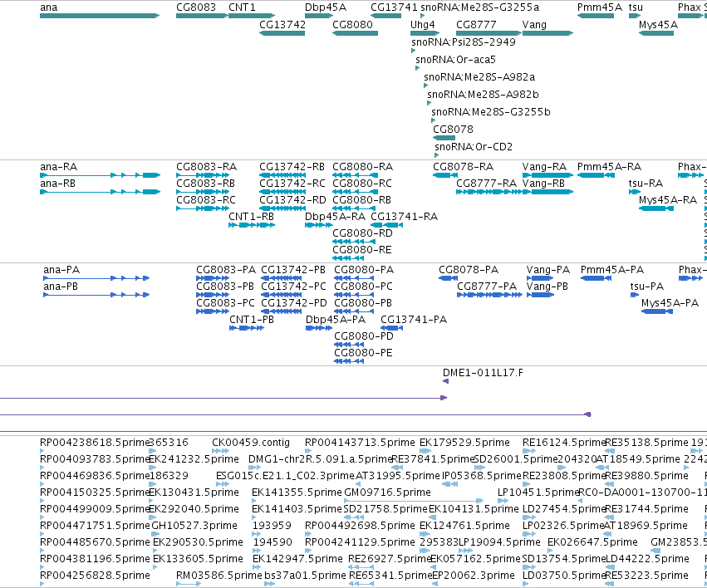The height and width of the screenshot is (588, 707).
Task: Select transcript tsu-RA
Action: tap(646, 184)
